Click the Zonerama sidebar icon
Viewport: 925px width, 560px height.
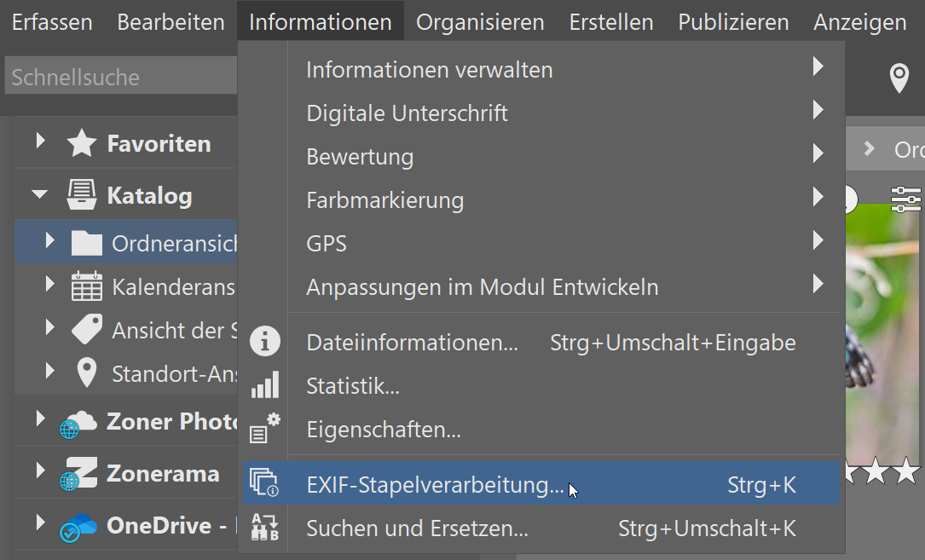(79, 473)
